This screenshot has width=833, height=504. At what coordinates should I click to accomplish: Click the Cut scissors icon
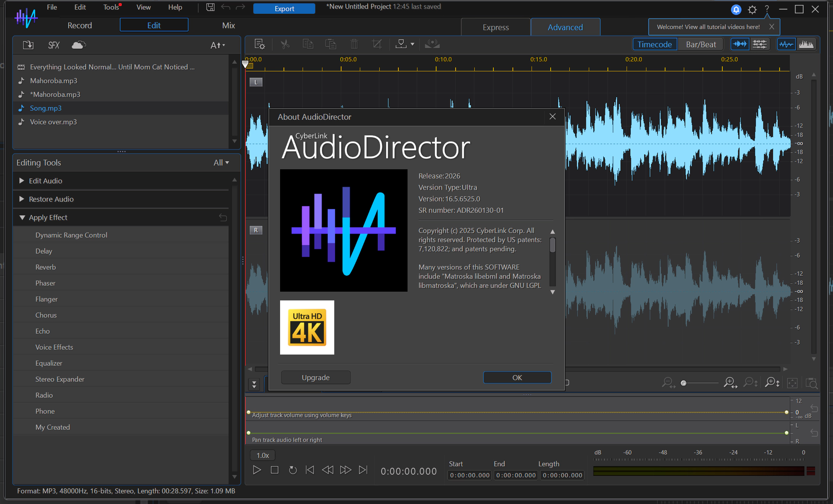coord(285,44)
